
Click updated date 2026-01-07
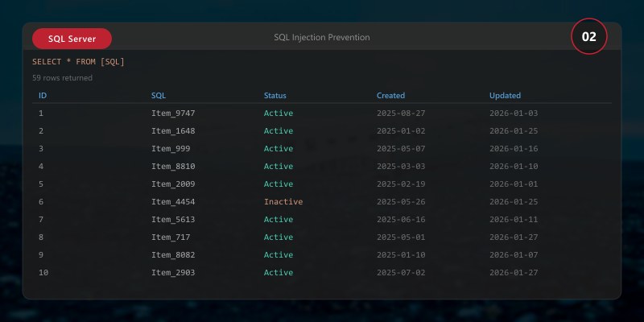click(514, 254)
